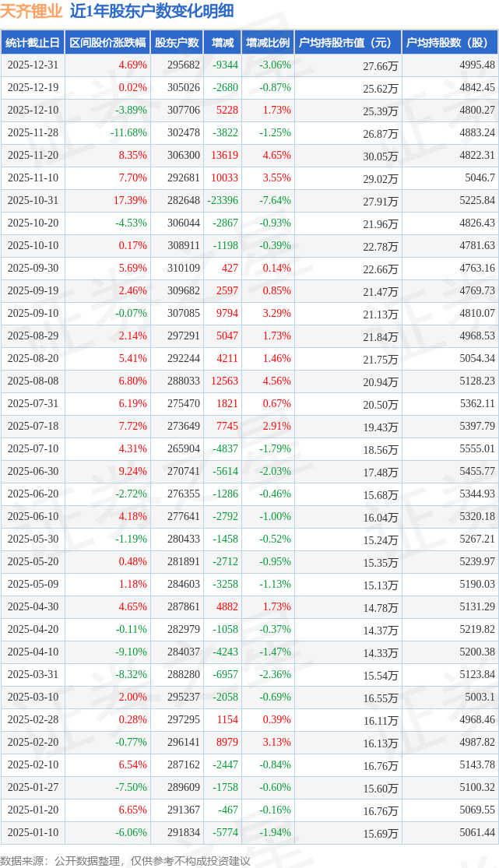The image size is (499, 868).
Task: Select the 增减 column header
Action: (222, 43)
